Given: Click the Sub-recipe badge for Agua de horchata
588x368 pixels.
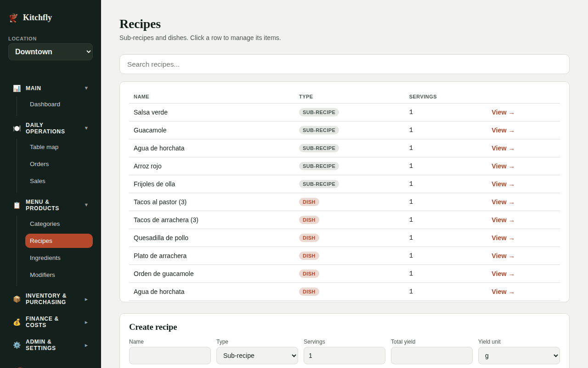Looking at the screenshot, I should [x=319, y=148].
